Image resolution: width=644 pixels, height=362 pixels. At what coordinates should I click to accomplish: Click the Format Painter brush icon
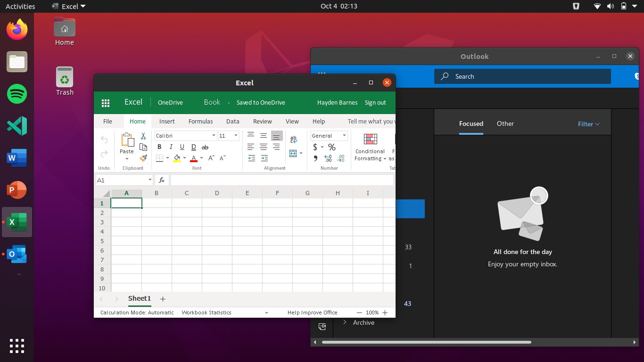(143, 158)
